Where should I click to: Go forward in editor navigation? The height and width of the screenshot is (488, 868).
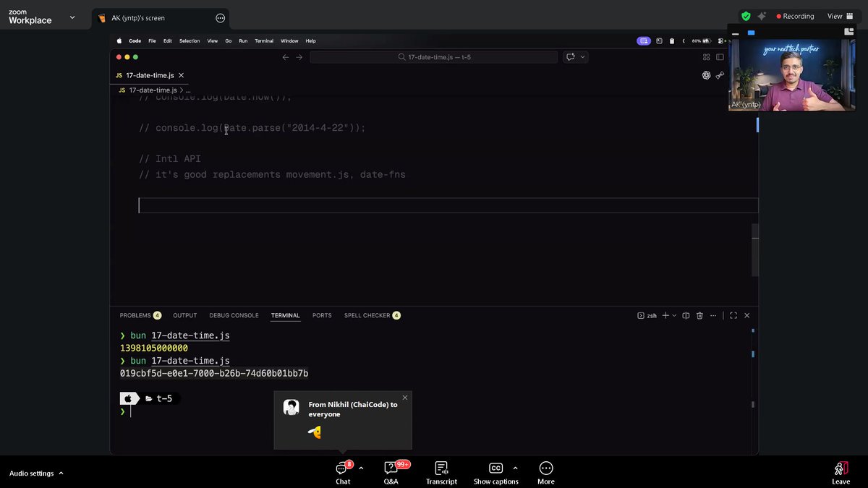[x=299, y=57]
